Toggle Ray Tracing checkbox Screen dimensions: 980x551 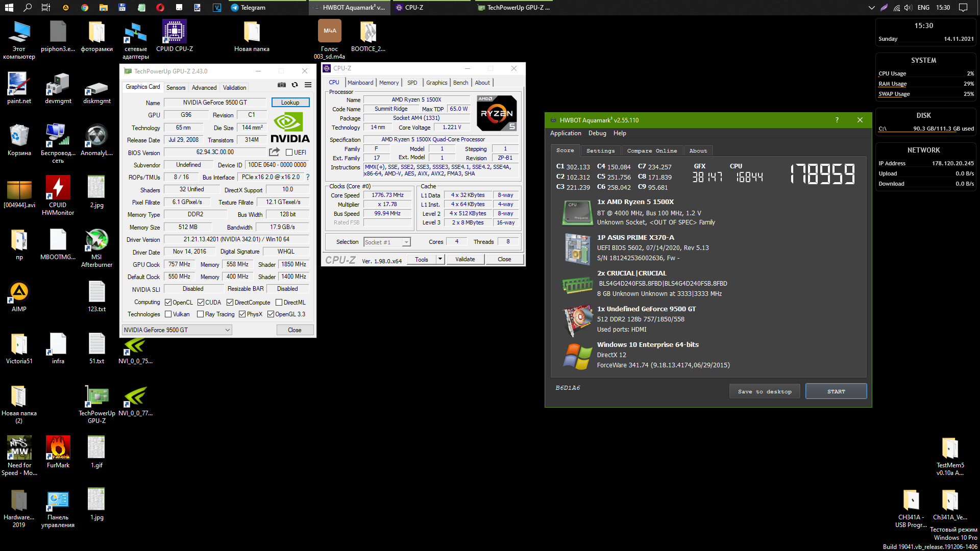pyautogui.click(x=200, y=314)
